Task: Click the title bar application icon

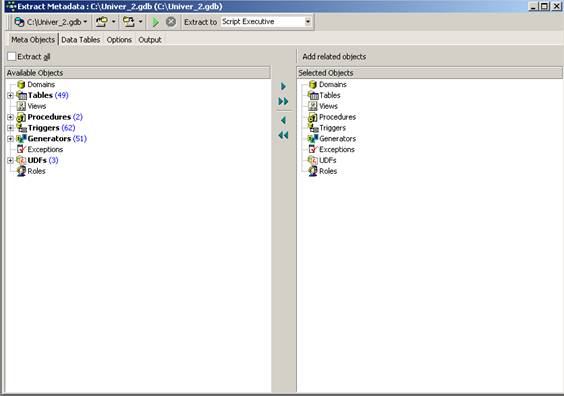Action: click(11, 6)
